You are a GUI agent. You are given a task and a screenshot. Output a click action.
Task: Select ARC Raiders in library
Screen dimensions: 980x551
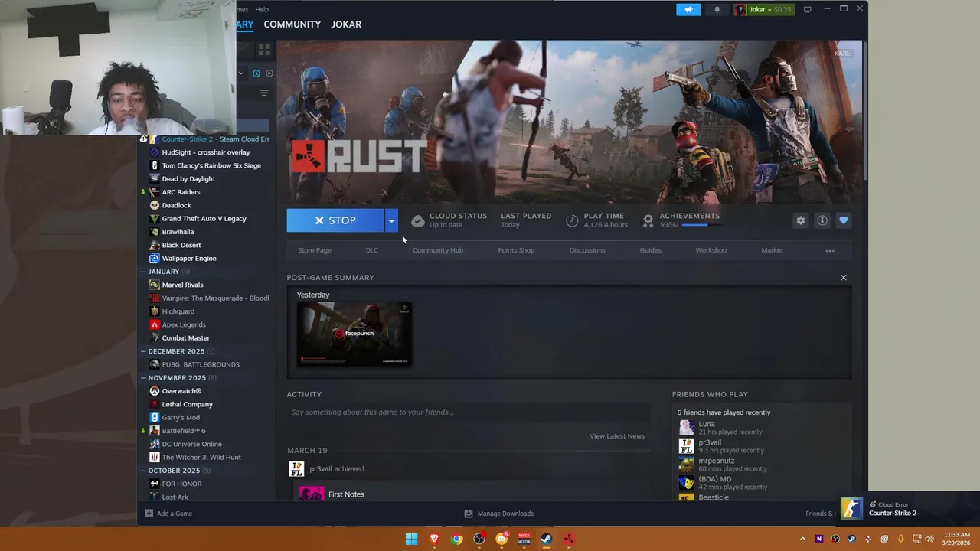(181, 192)
